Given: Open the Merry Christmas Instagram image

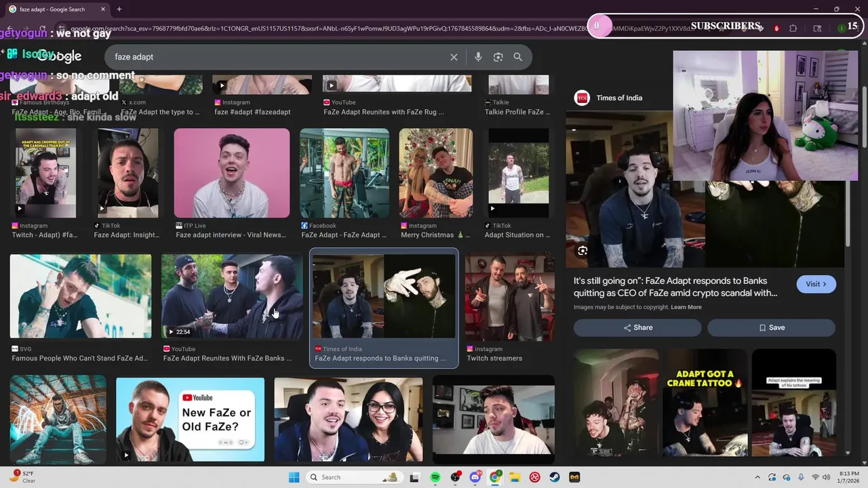Looking at the screenshot, I should tap(436, 173).
